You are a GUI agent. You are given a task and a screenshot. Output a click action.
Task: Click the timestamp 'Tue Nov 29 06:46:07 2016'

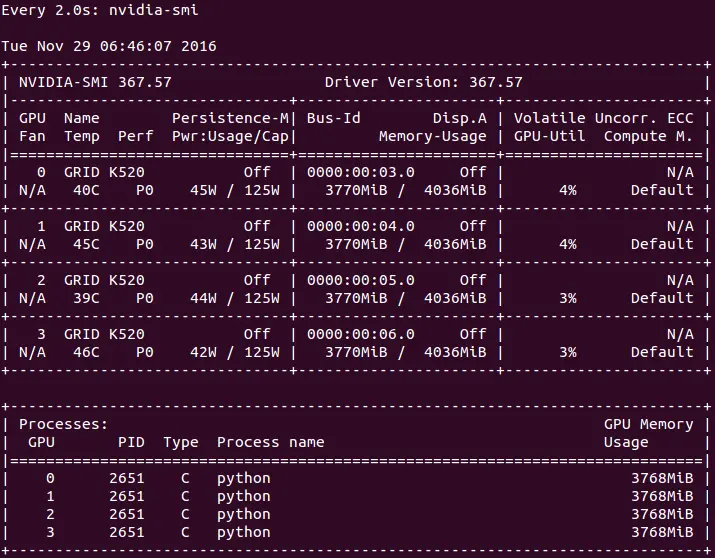(109, 46)
